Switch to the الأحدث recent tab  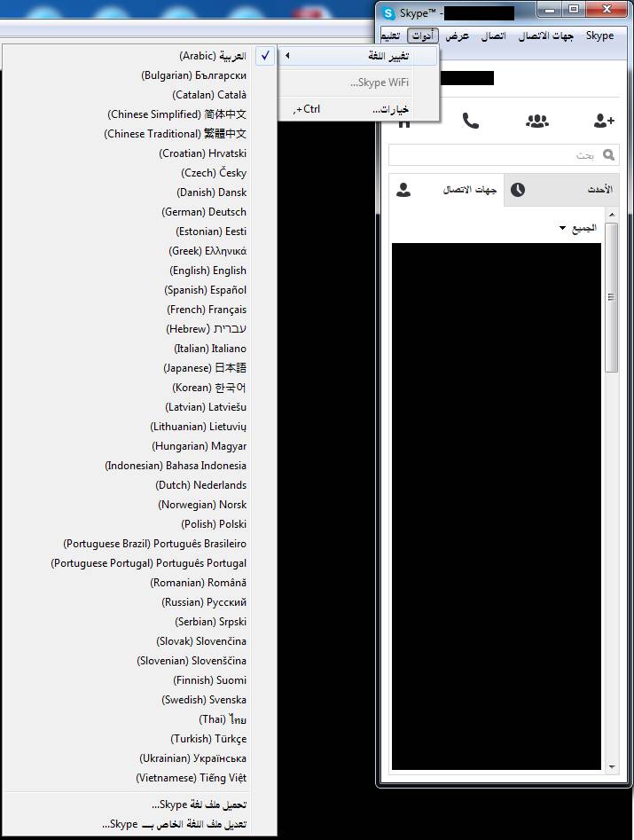(561, 190)
